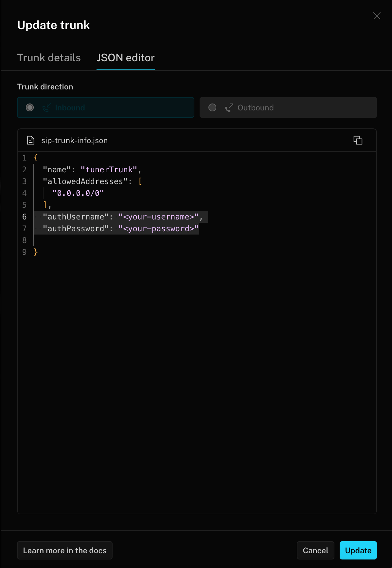The height and width of the screenshot is (568, 392).
Task: Select the Outbound radio button
Action: pos(212,107)
